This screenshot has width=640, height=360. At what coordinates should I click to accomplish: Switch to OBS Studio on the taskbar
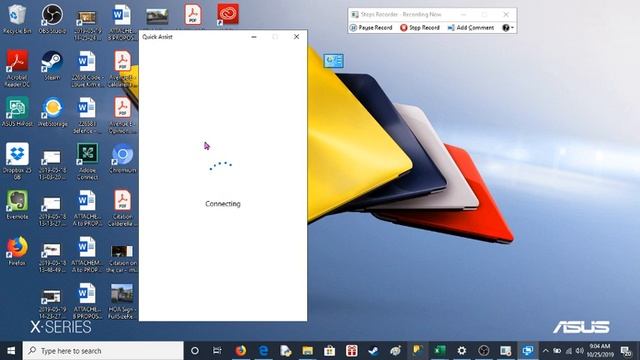(484, 351)
